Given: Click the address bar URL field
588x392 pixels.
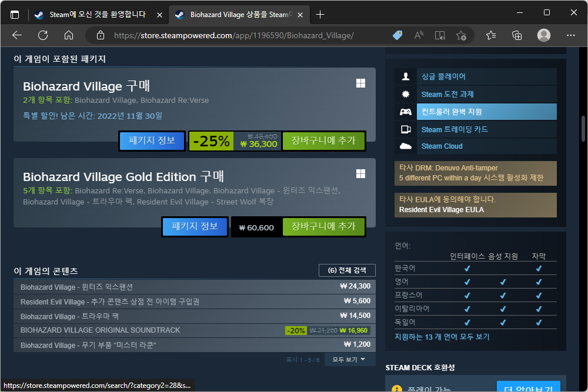Looking at the screenshot, I should tap(233, 35).
